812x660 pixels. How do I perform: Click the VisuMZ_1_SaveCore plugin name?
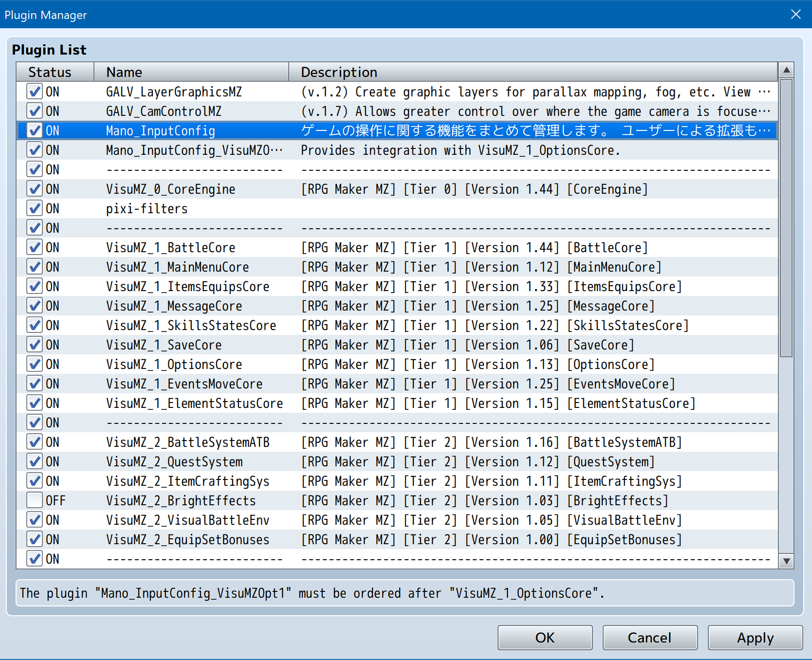(164, 345)
